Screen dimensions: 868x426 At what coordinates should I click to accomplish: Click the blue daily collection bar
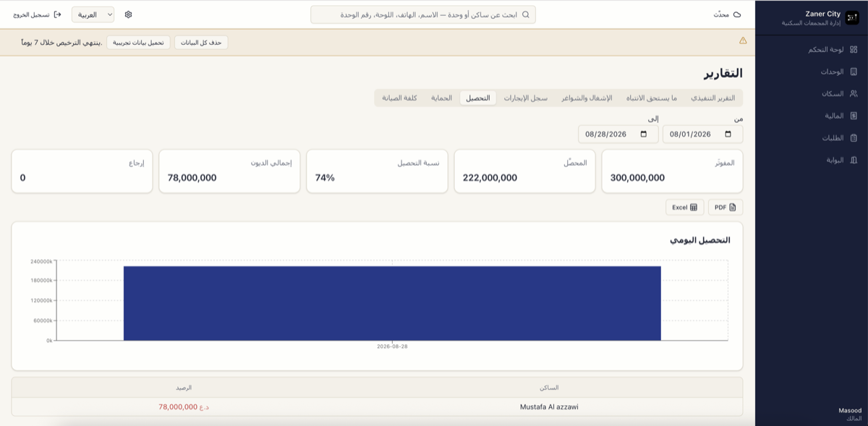pyautogui.click(x=392, y=303)
